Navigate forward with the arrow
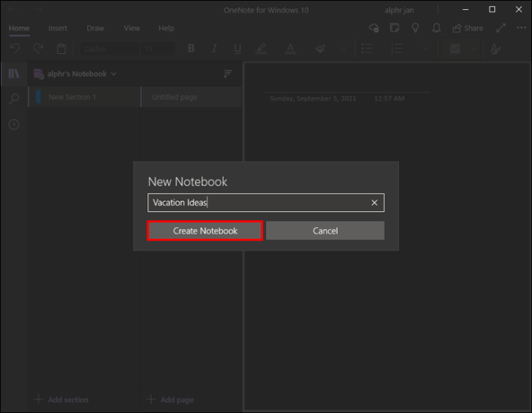The width and height of the screenshot is (532, 413). [38, 9]
